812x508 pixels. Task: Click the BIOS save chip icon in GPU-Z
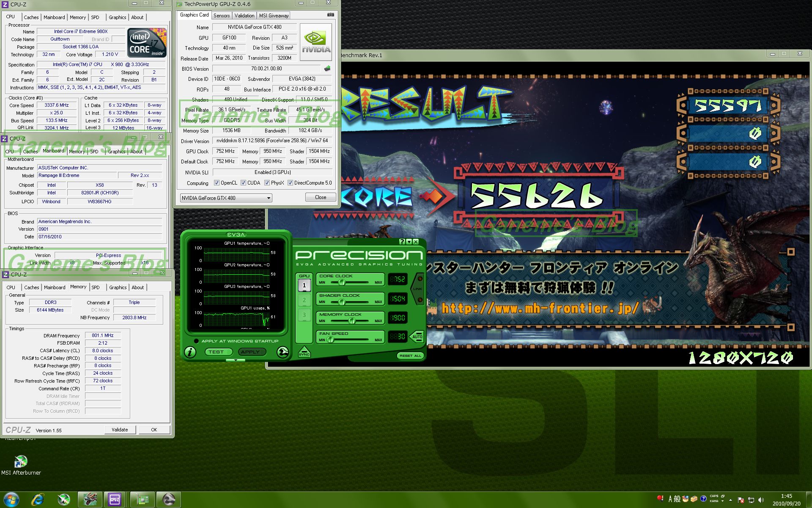pyautogui.click(x=327, y=69)
